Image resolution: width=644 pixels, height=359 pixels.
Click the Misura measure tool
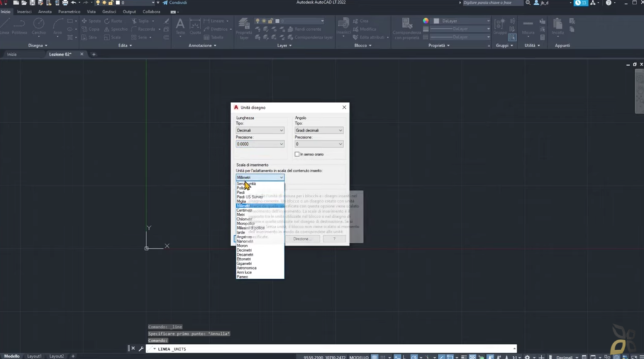528,27
